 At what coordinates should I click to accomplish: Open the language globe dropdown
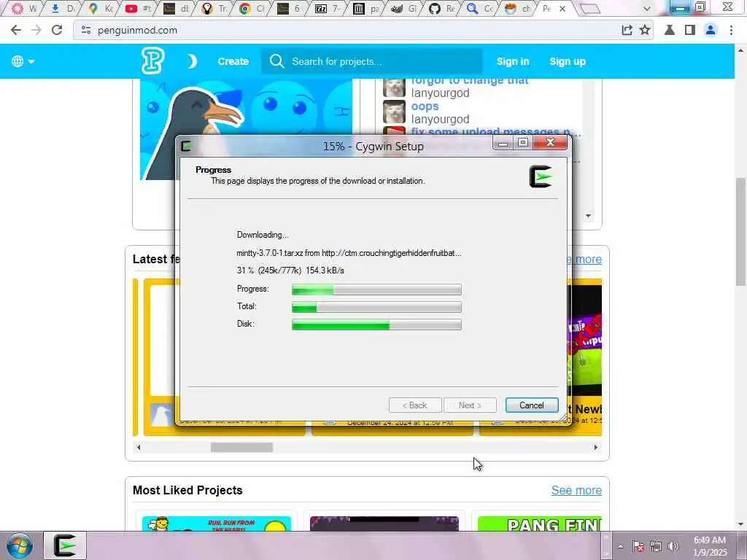pyautogui.click(x=23, y=61)
